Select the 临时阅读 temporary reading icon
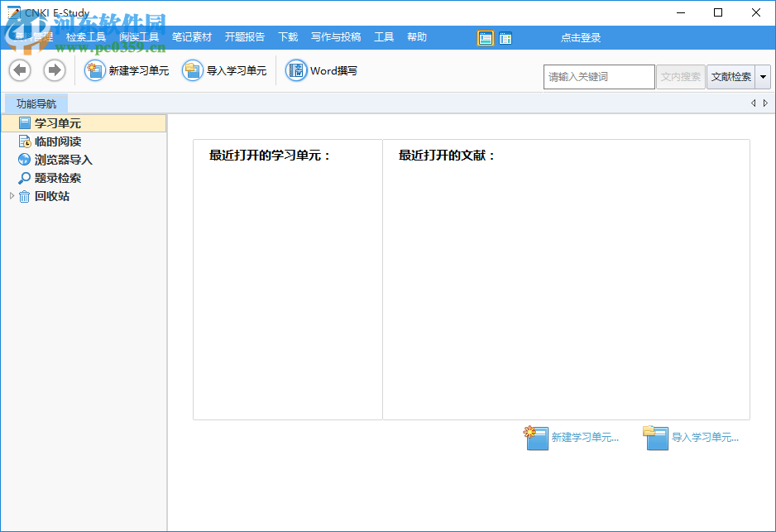The image size is (776, 532). coord(24,141)
